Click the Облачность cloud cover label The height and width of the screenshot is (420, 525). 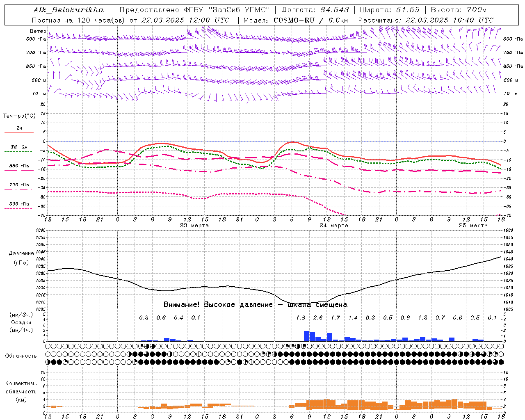click(21, 356)
